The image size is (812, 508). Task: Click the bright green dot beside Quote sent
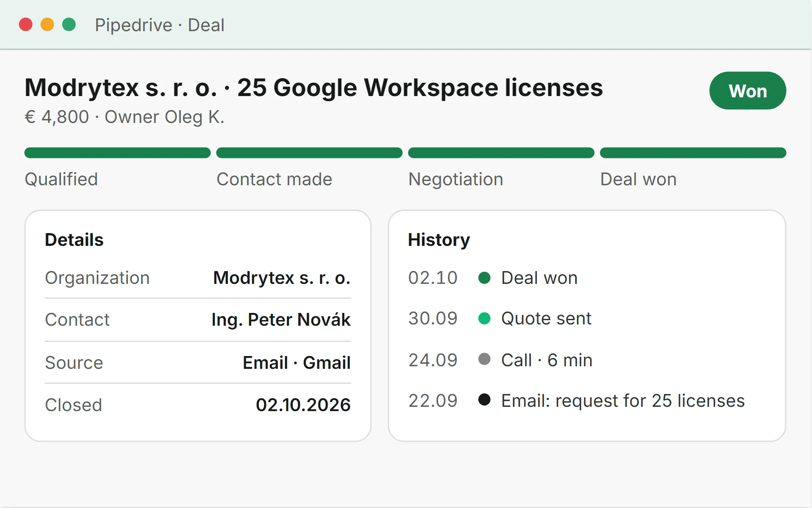pos(484,318)
